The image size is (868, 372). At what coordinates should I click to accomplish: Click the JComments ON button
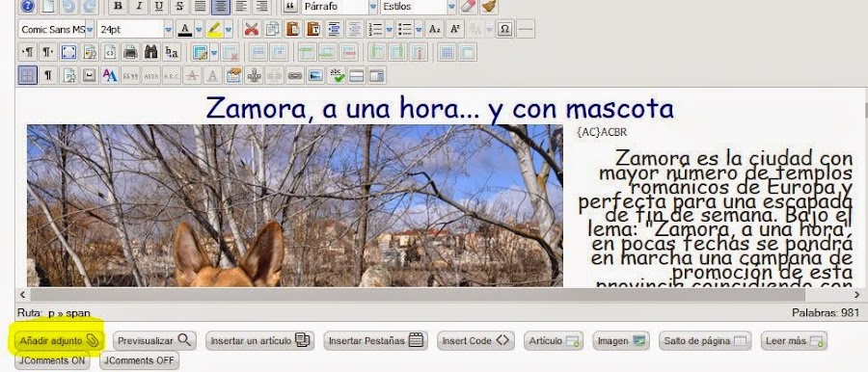coord(52,360)
